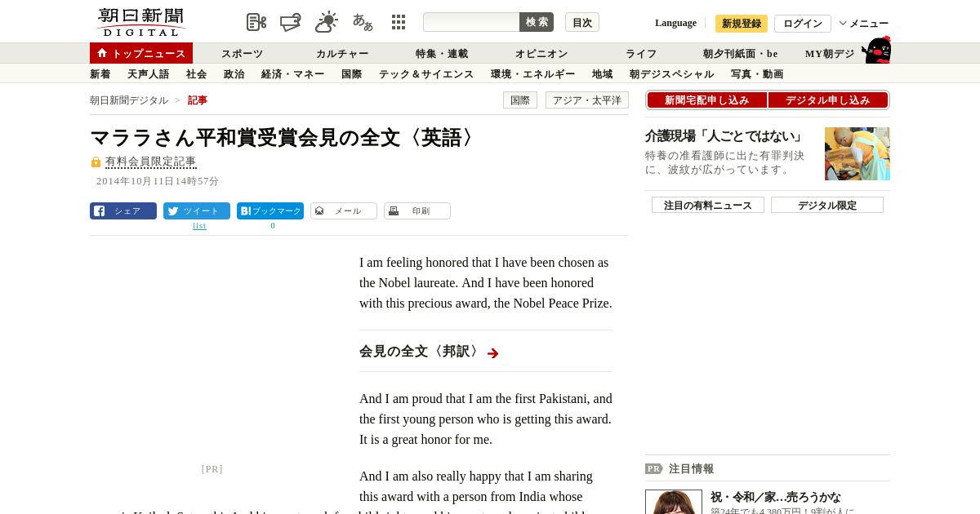This screenshot has height=514, width=980.
Task: Focus the header search input field
Action: (471, 22)
